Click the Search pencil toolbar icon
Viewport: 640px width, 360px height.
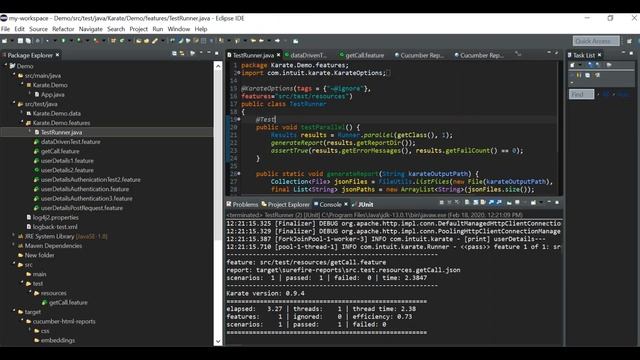(x=155, y=41)
